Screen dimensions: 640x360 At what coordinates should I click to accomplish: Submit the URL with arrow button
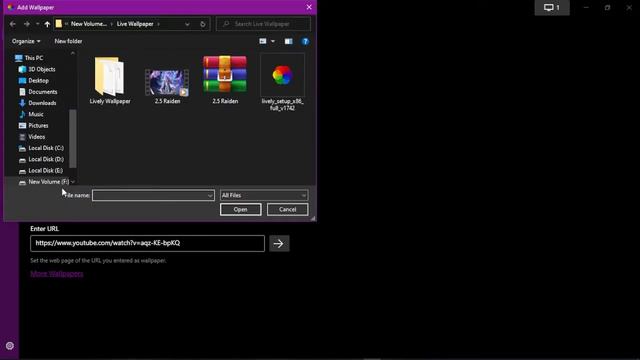point(279,244)
